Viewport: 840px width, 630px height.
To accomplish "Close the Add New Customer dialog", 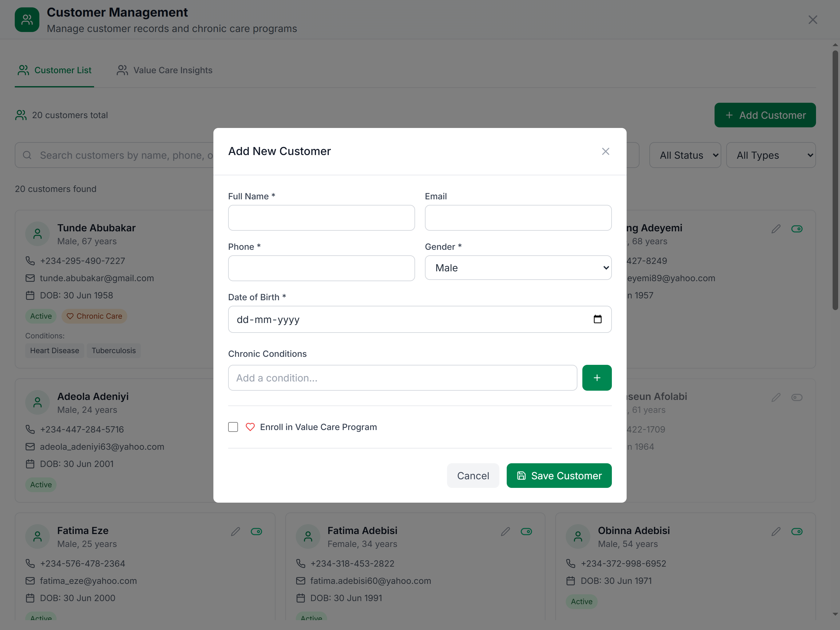I will pos(605,151).
